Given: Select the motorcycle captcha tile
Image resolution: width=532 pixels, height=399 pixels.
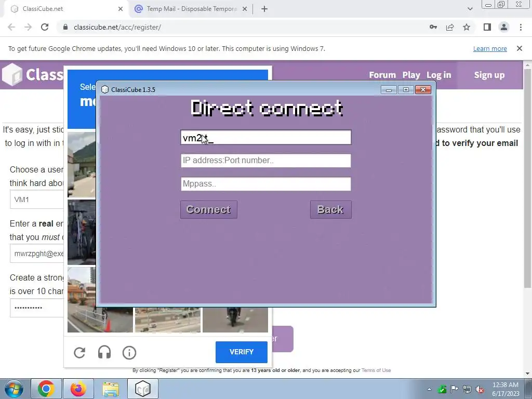Looking at the screenshot, I should (x=235, y=320).
